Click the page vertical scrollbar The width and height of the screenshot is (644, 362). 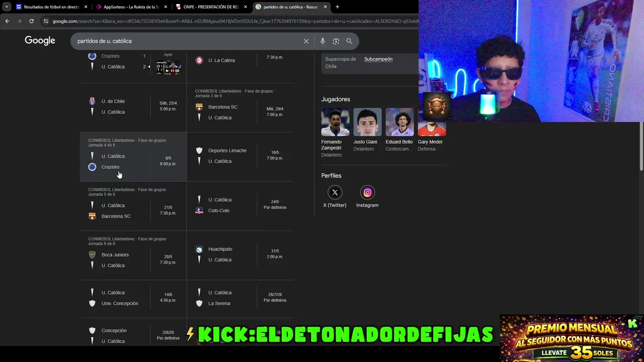641,146
